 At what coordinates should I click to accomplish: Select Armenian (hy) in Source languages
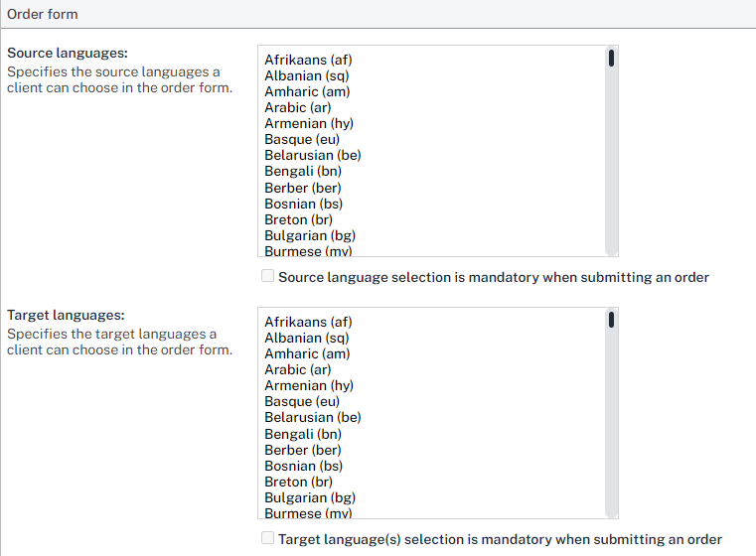pyautogui.click(x=309, y=123)
